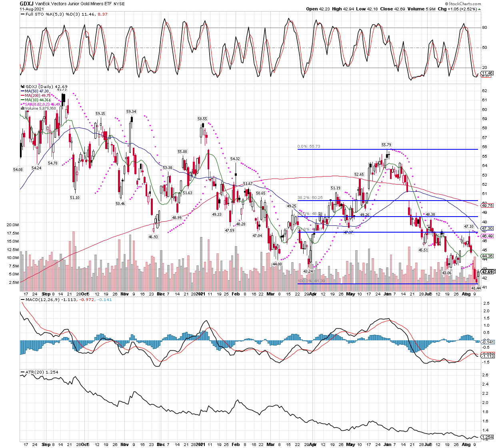This screenshot has width=496, height=448.
Task: Click the 'Volume 5,879,950' legend entry
Action: [x=38, y=108]
